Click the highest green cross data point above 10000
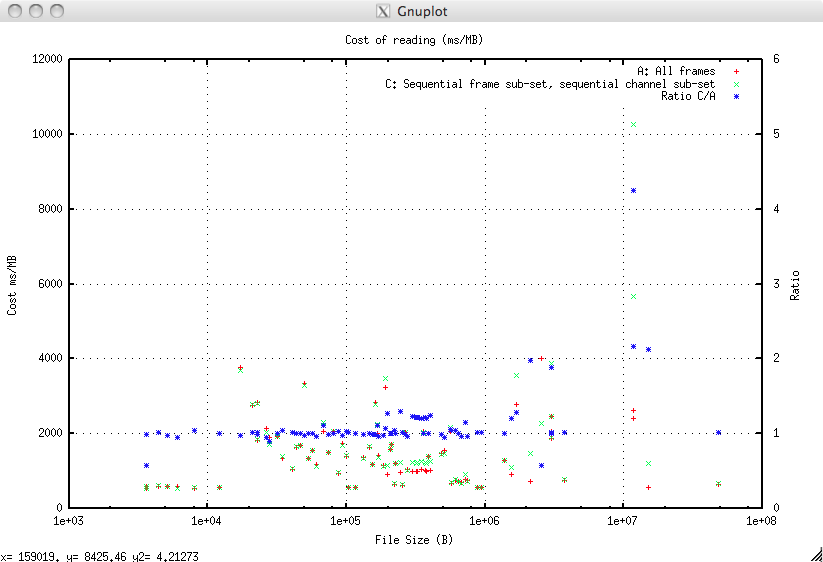Viewport: 823px width, 562px height. click(634, 125)
